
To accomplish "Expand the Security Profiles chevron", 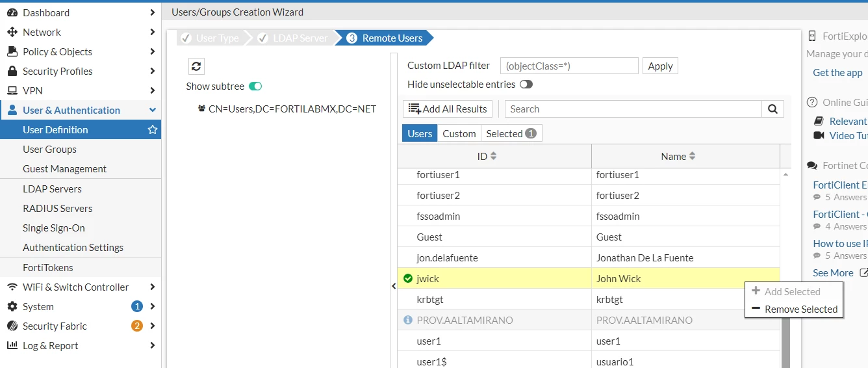I will [x=152, y=71].
